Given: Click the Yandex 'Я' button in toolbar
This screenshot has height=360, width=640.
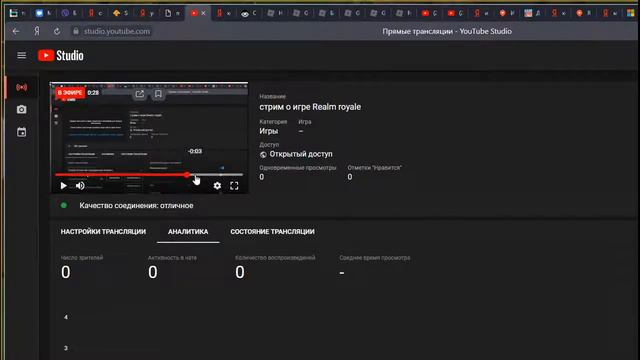Looking at the screenshot, I should (37, 31).
